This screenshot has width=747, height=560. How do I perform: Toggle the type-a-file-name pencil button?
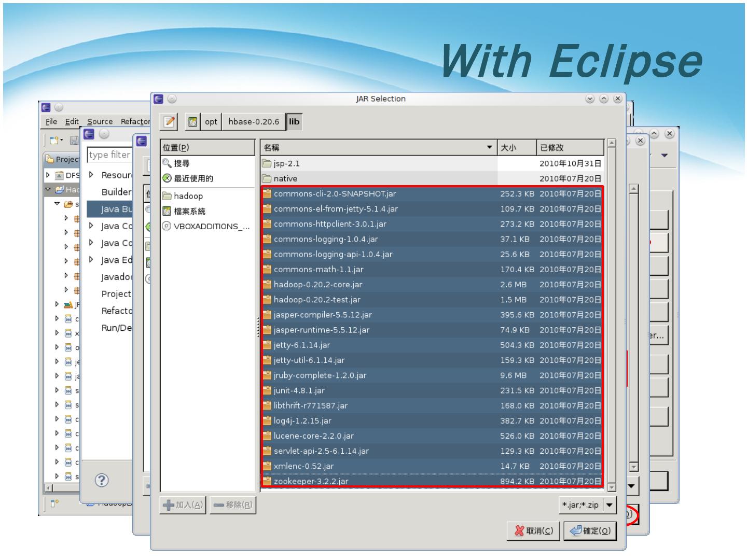coord(169,122)
